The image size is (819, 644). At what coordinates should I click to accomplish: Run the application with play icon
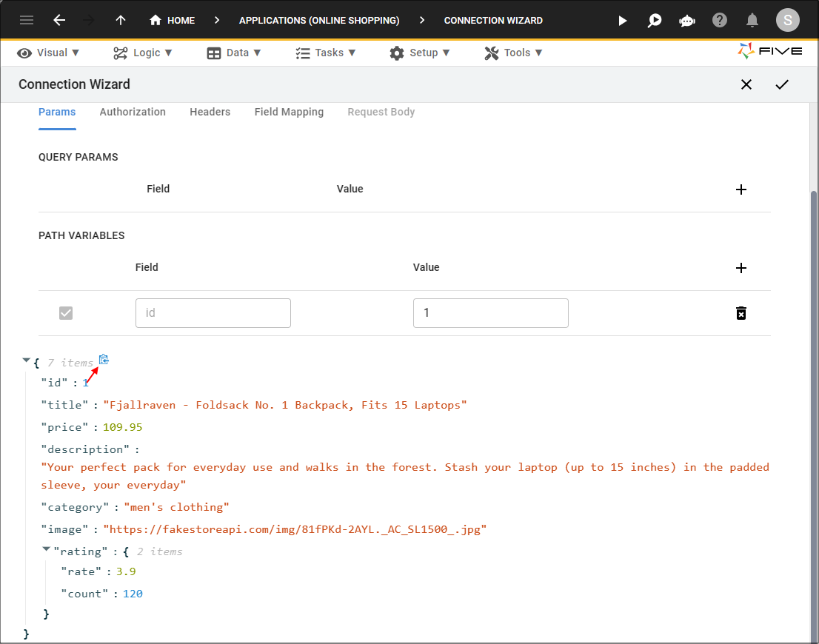622,21
